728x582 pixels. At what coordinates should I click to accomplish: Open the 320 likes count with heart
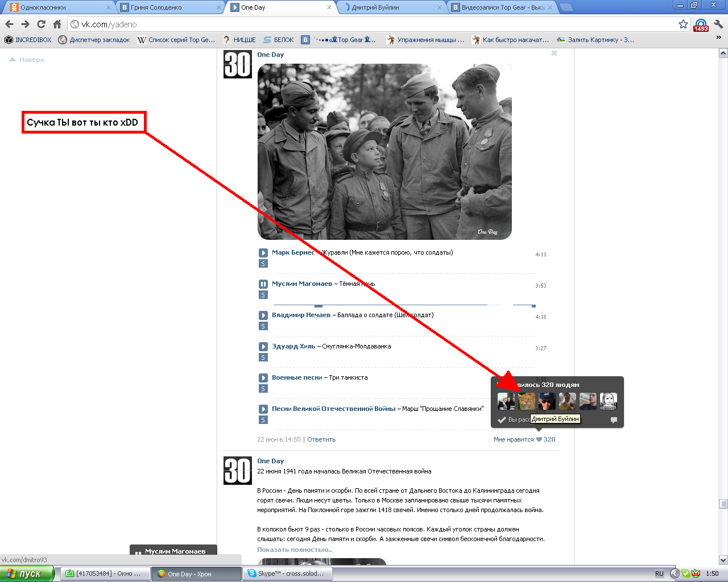(546, 439)
